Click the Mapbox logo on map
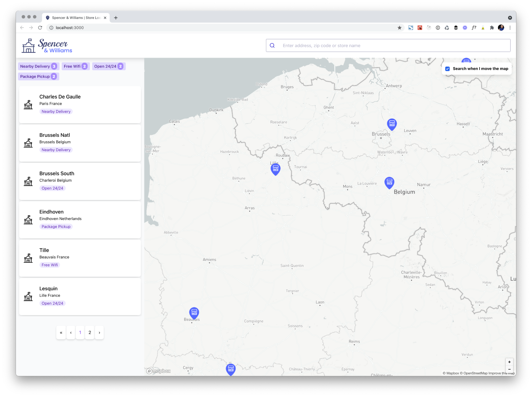This screenshot has width=532, height=397. pos(159,371)
